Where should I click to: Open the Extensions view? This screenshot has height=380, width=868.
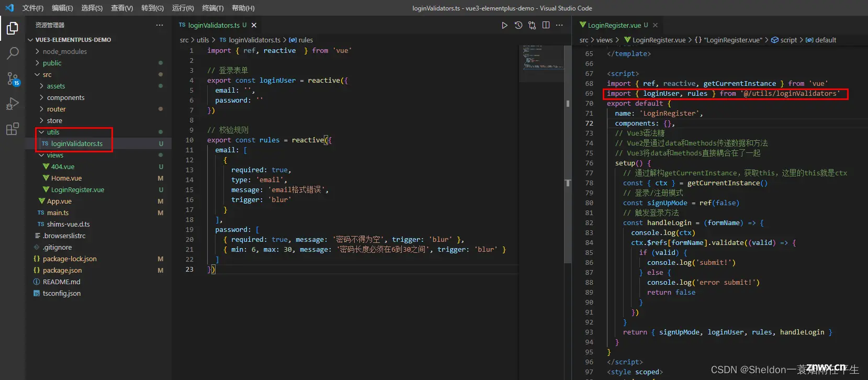click(x=13, y=129)
